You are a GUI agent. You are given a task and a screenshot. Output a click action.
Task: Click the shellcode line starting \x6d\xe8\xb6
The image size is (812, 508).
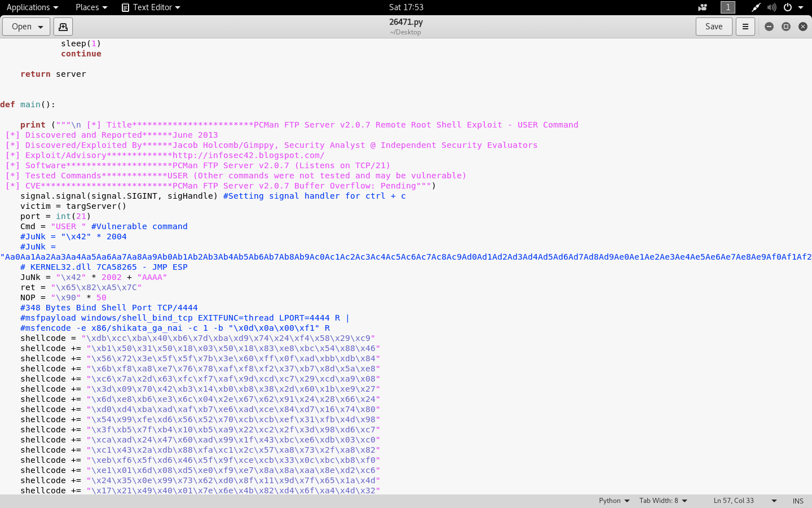[x=200, y=399]
